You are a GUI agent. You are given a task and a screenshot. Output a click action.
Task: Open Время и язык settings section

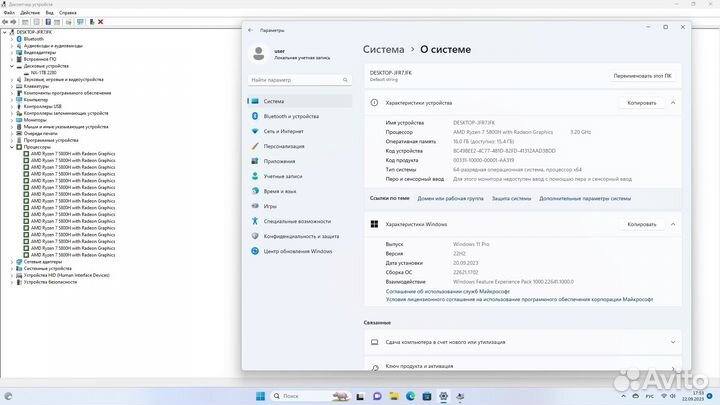[x=299, y=191]
